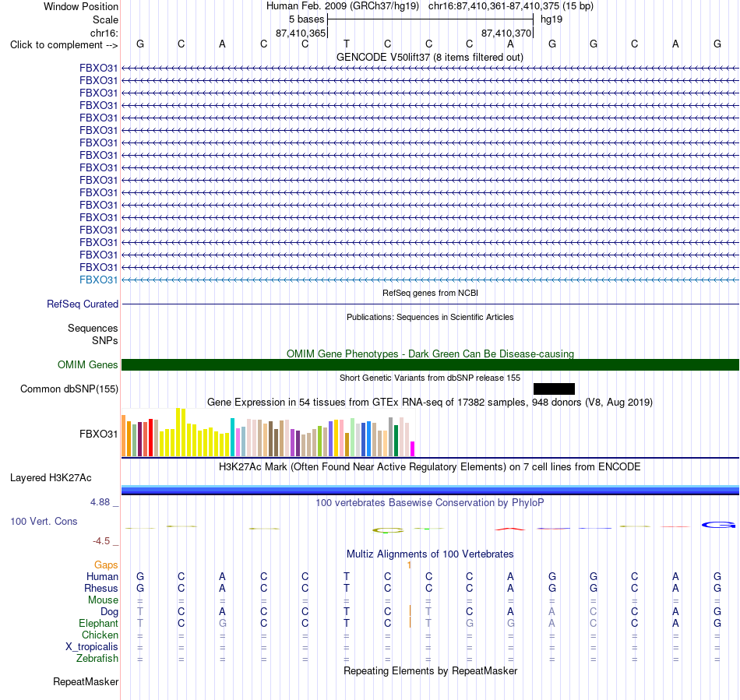Click 'Click to complement -->' label
This screenshot has width=740, height=700.
click(64, 45)
